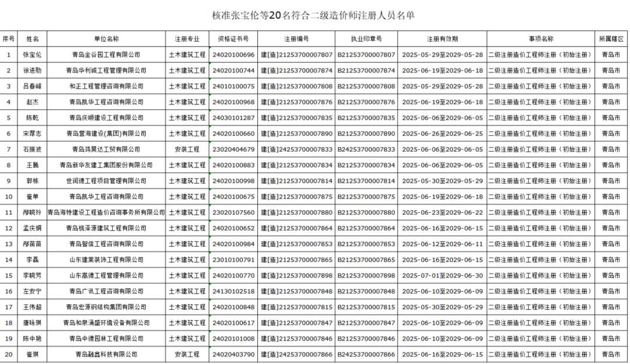Select the 事项名称 column header
This screenshot has height=364, width=630.
pyautogui.click(x=541, y=39)
